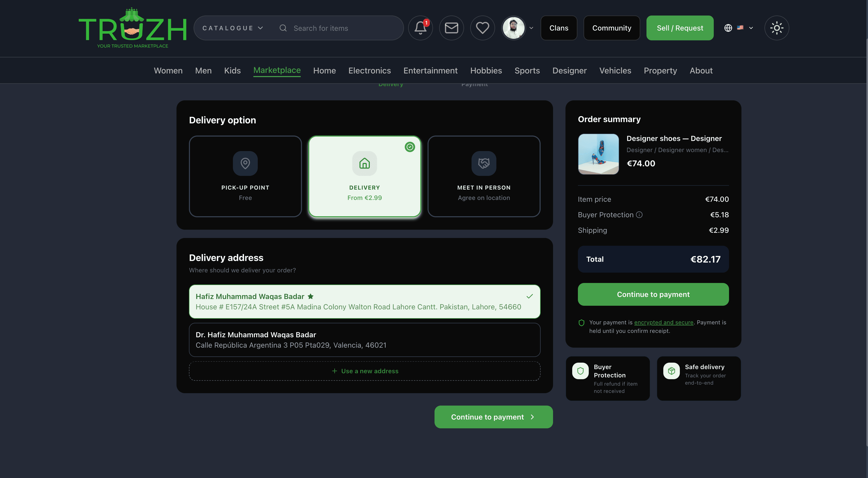Screen dimensions: 868x478
Task: Open the Electronics category
Action: pyautogui.click(x=370, y=70)
